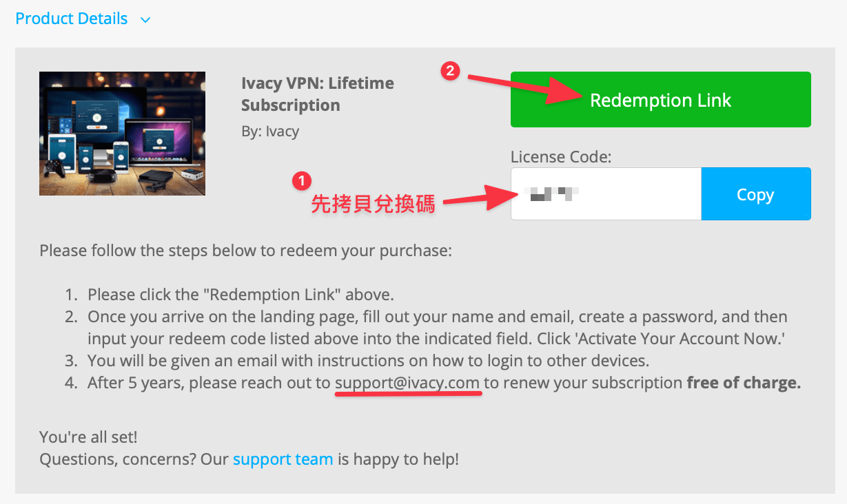The width and height of the screenshot is (847, 504).
Task: Click the red number 1 badge icon
Action: pos(301,181)
